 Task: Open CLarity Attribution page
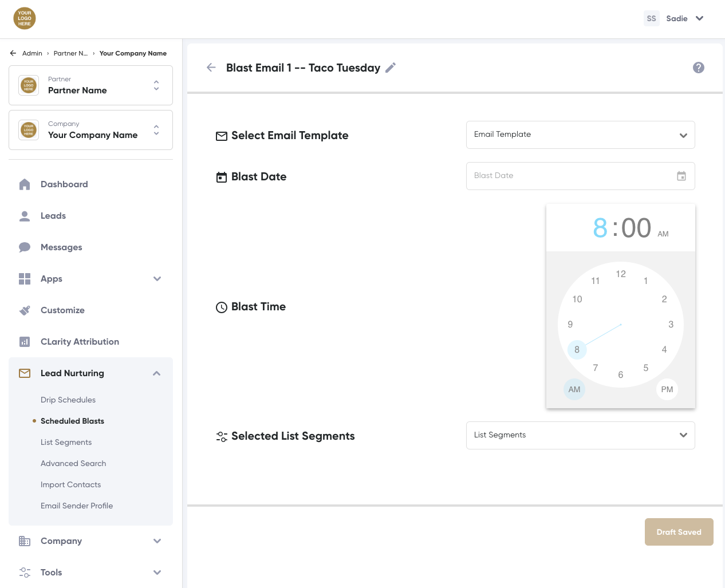click(x=80, y=342)
